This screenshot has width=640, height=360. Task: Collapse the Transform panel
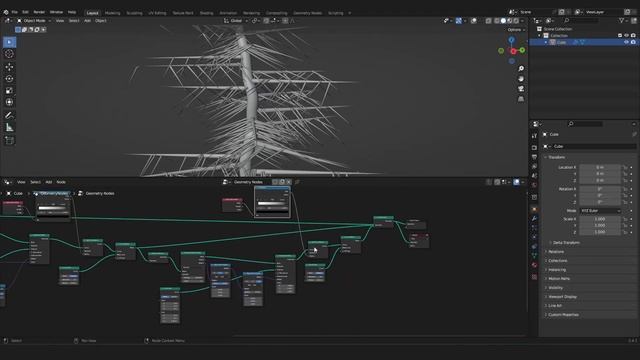click(556, 157)
